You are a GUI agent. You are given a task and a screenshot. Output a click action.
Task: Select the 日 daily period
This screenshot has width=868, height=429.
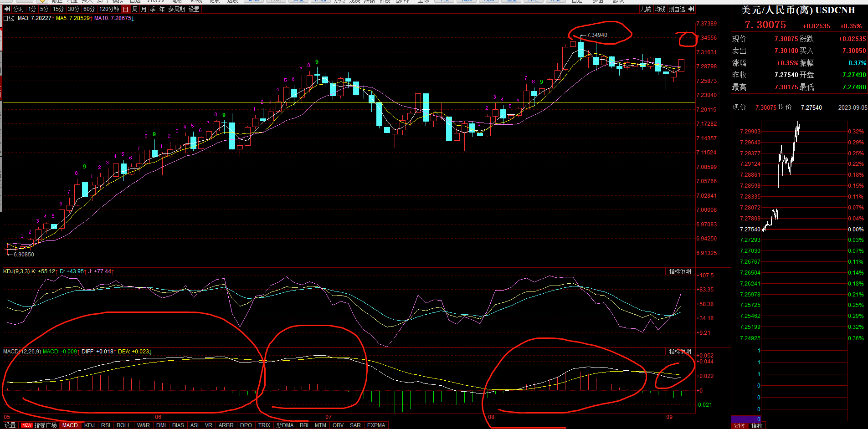click(125, 9)
